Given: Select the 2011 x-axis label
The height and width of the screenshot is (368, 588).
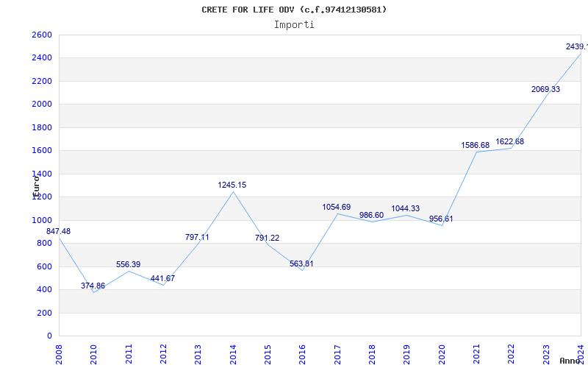Looking at the screenshot, I should (129, 355).
